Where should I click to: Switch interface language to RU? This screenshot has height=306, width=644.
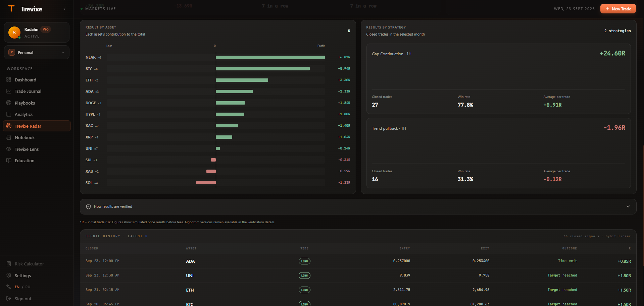click(x=28, y=287)
